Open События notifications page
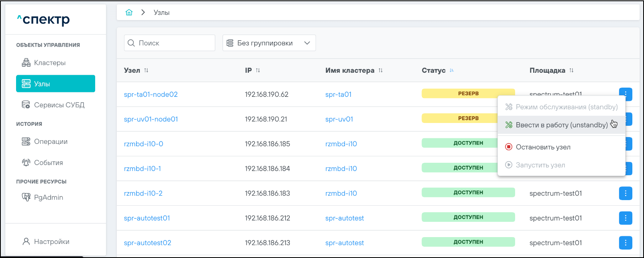644x258 pixels. tap(48, 163)
